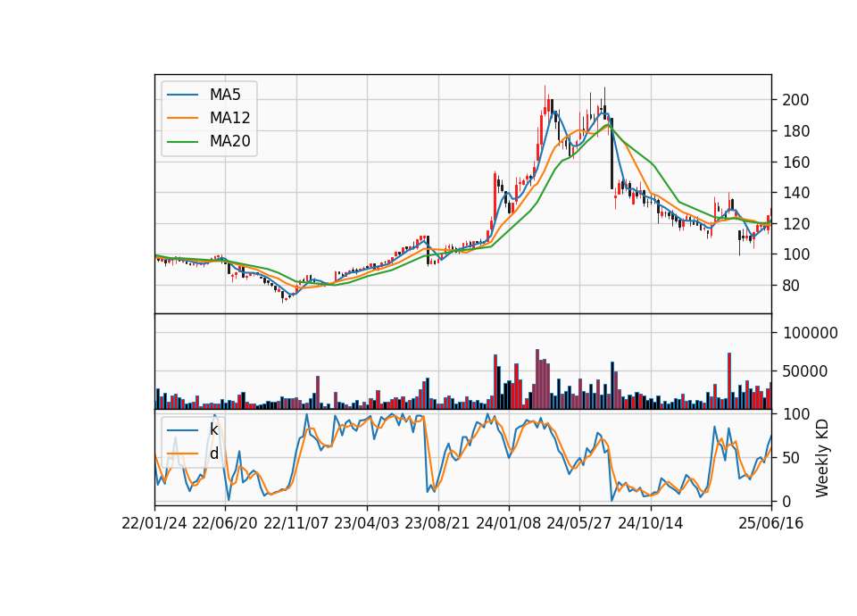Click the 0 KD axis label

coord(787,501)
